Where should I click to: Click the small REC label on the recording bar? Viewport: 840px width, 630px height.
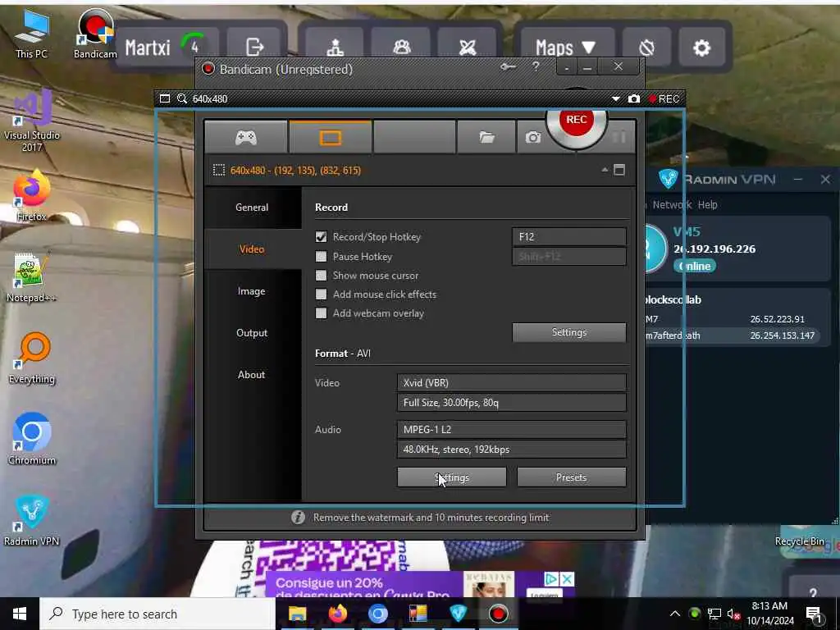[x=664, y=98]
